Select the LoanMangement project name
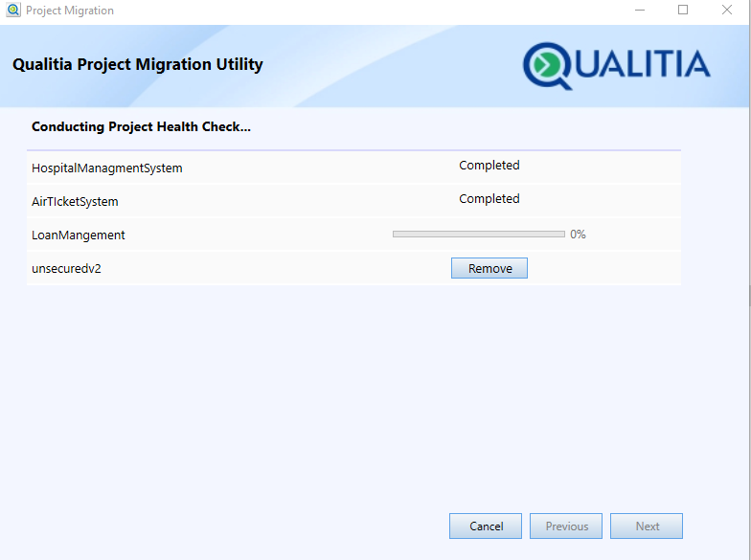The width and height of the screenshot is (751, 560). click(79, 235)
